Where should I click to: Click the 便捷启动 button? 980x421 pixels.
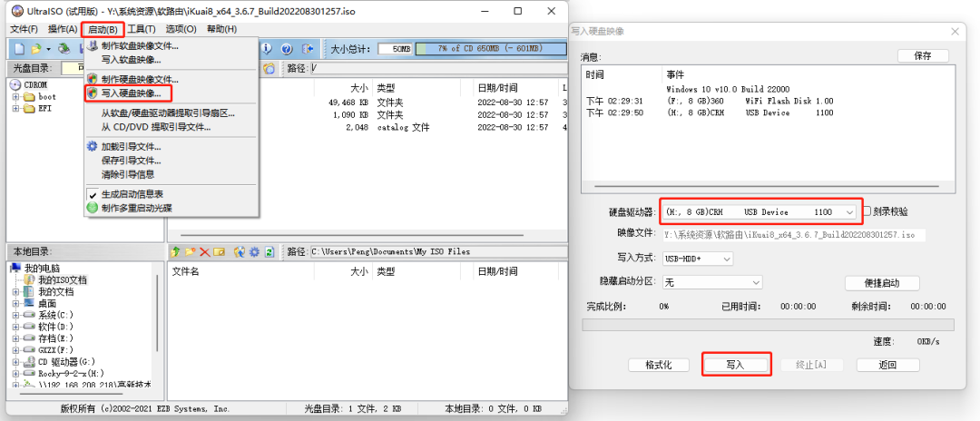coord(882,283)
